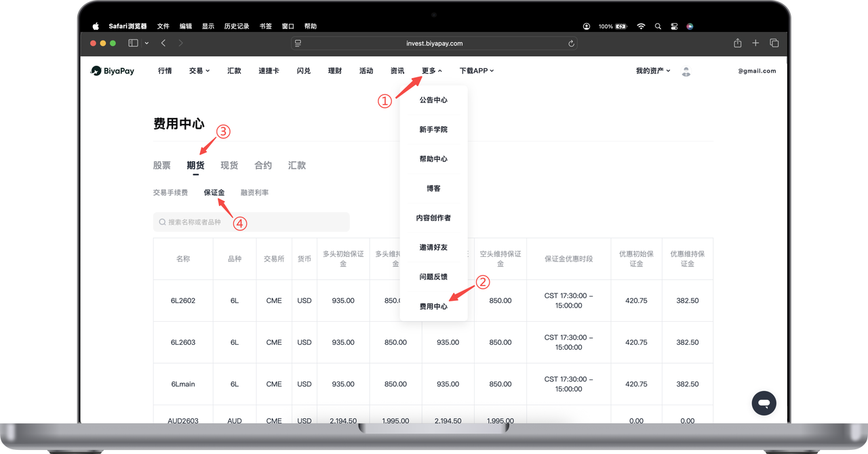Click the 行情 navigation link
This screenshot has width=868, height=454.
coord(165,71)
